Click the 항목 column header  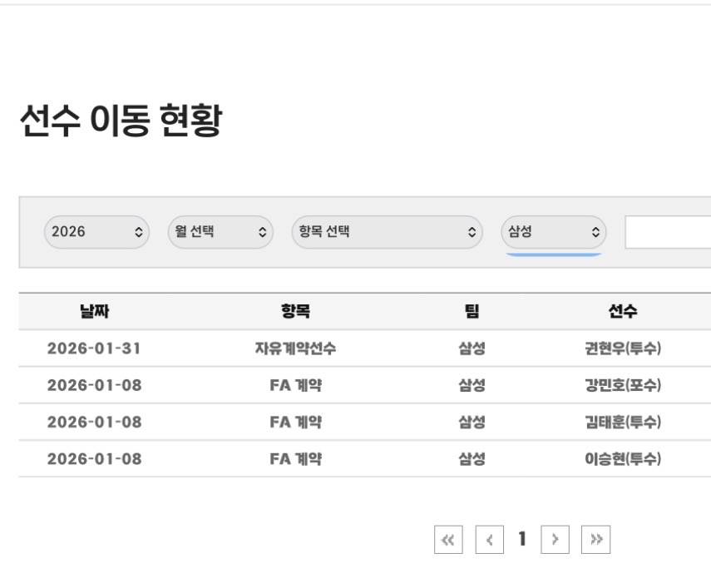295,312
